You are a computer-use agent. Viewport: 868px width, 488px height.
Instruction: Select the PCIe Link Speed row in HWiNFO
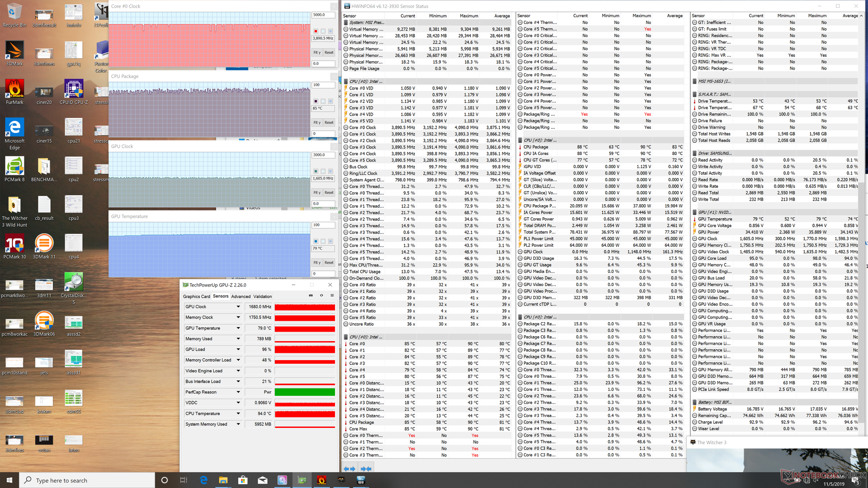[x=775, y=389]
